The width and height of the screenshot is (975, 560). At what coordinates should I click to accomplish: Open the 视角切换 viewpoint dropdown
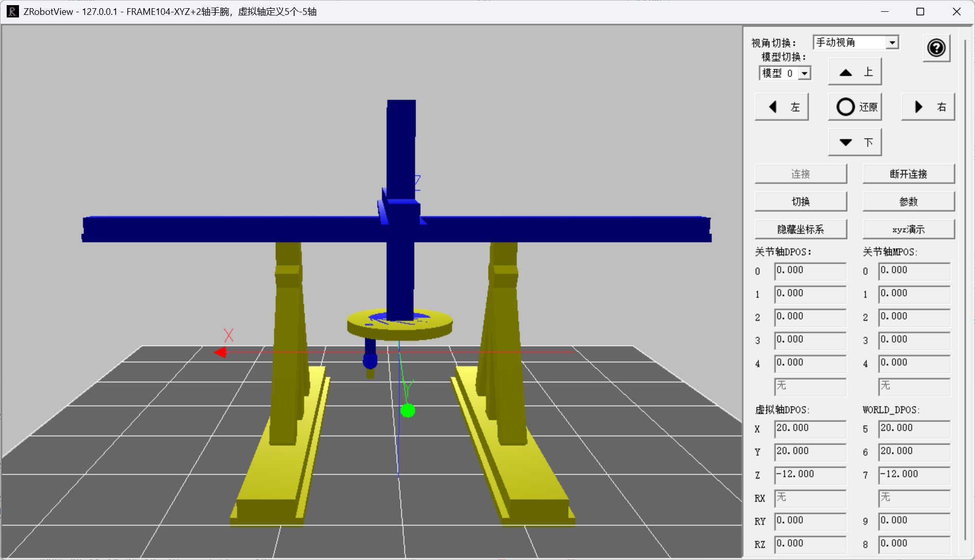(855, 42)
